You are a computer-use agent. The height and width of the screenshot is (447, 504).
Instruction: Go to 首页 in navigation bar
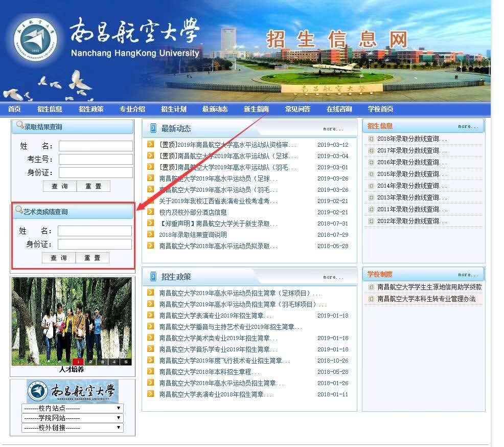[x=14, y=109]
